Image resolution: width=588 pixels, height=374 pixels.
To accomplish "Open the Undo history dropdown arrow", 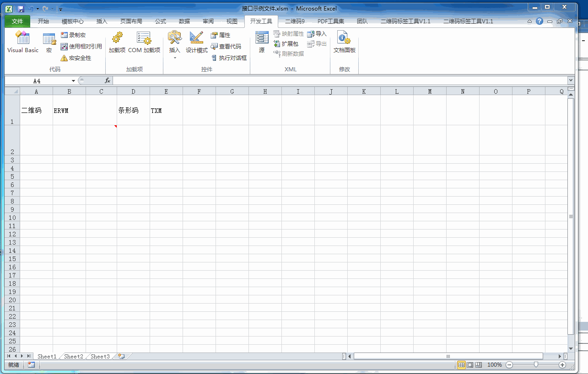I will (38, 9).
